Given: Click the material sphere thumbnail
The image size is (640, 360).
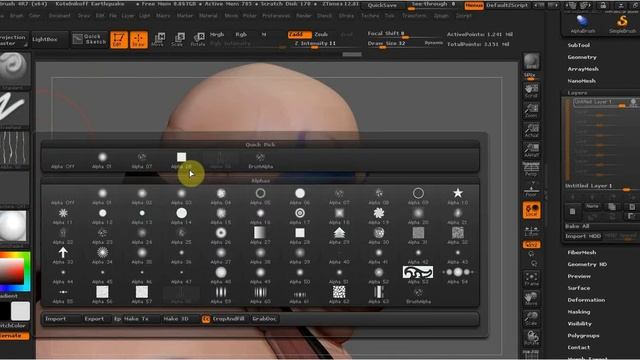Looking at the screenshot, I should pyautogui.click(x=13, y=226).
